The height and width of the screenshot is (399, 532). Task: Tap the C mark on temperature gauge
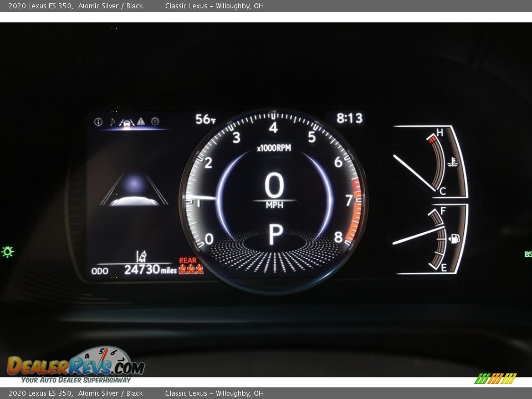442,192
